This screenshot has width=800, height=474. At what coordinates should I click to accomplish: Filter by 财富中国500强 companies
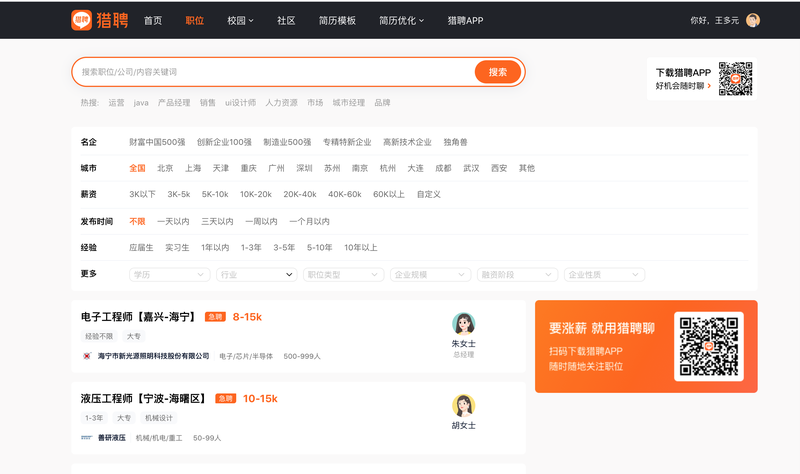click(x=157, y=142)
